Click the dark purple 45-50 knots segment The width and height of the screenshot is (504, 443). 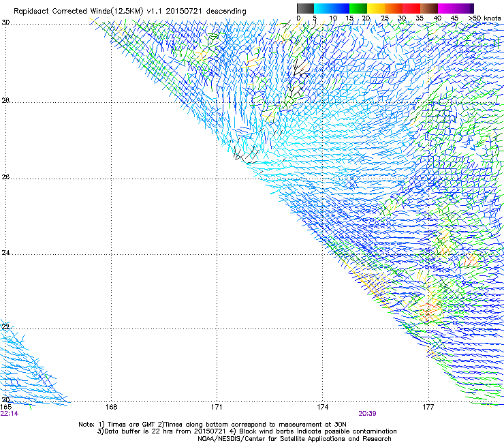[464, 8]
